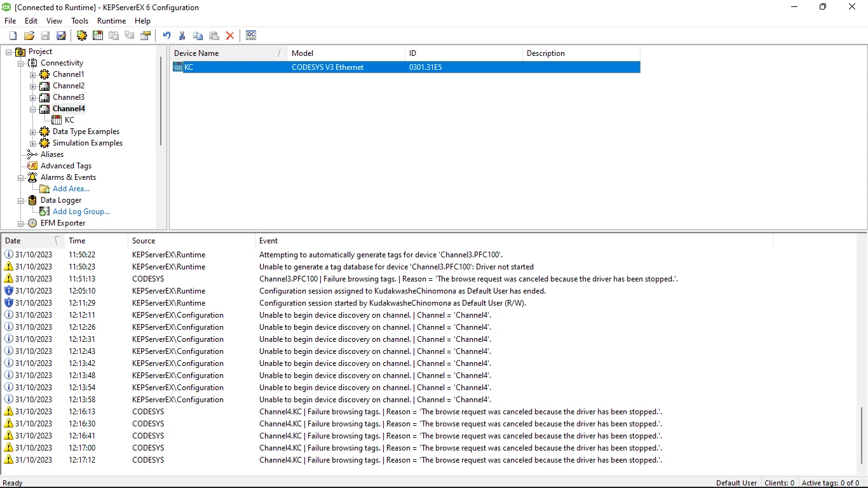Click the Aliases icon in project tree
868x488 pixels.
pos(32,154)
